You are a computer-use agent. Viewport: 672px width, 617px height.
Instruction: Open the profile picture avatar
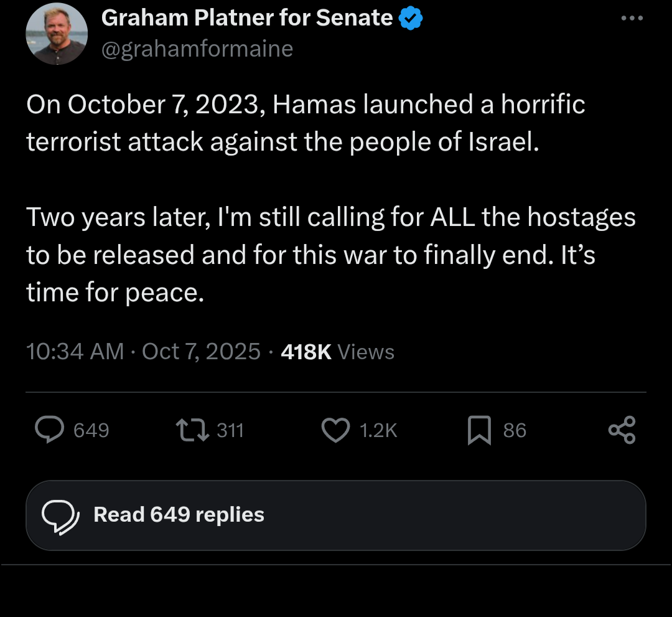57,34
